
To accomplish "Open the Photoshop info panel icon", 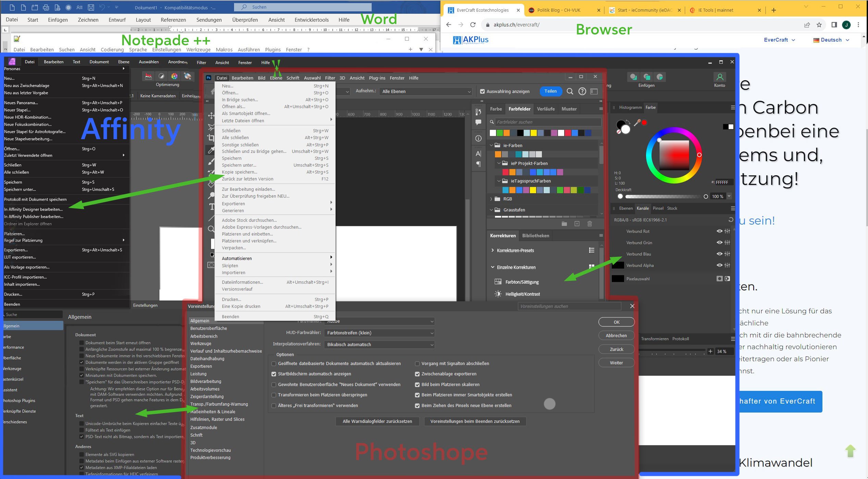I will (479, 139).
